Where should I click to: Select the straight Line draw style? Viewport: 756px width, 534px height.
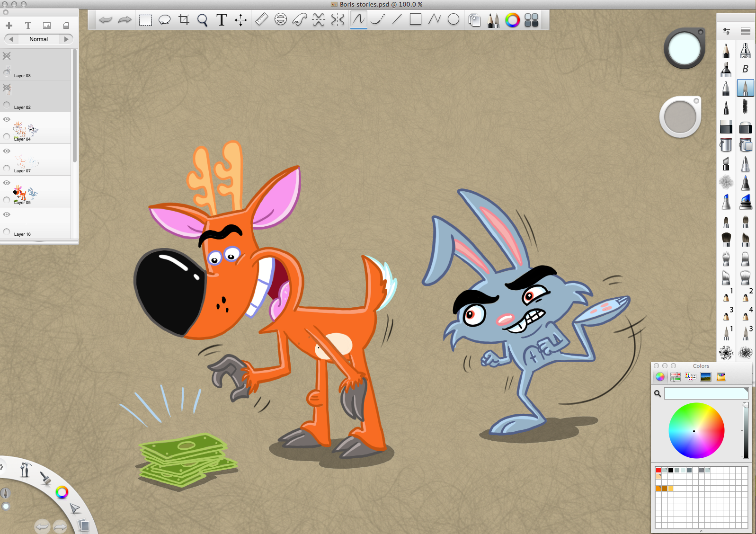tap(397, 19)
